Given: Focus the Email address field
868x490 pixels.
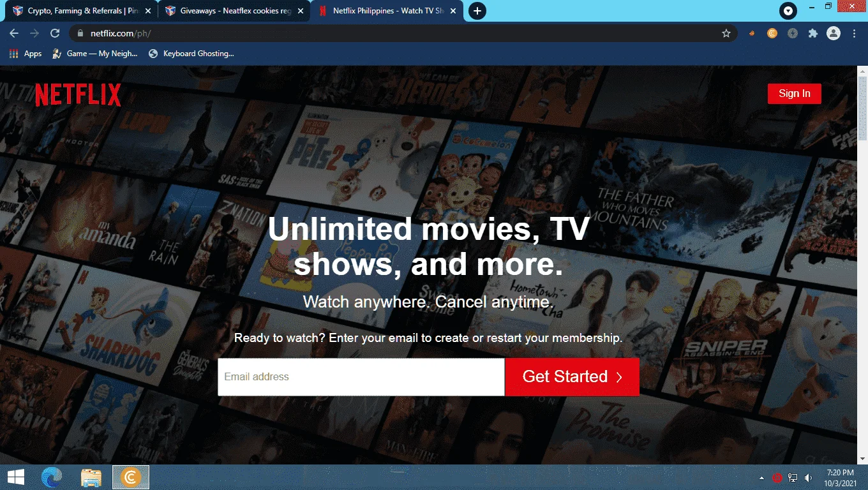Looking at the screenshot, I should (361, 376).
